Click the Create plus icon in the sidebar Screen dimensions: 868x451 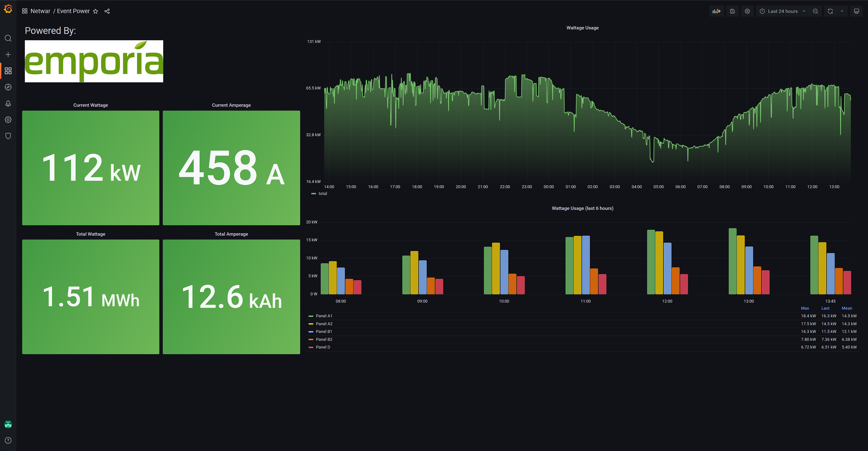click(8, 55)
